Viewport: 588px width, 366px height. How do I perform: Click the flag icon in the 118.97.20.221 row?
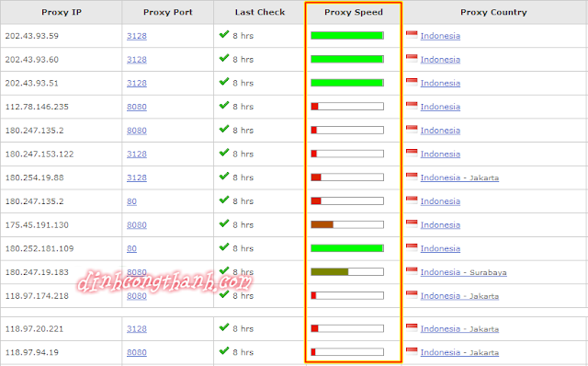click(412, 327)
